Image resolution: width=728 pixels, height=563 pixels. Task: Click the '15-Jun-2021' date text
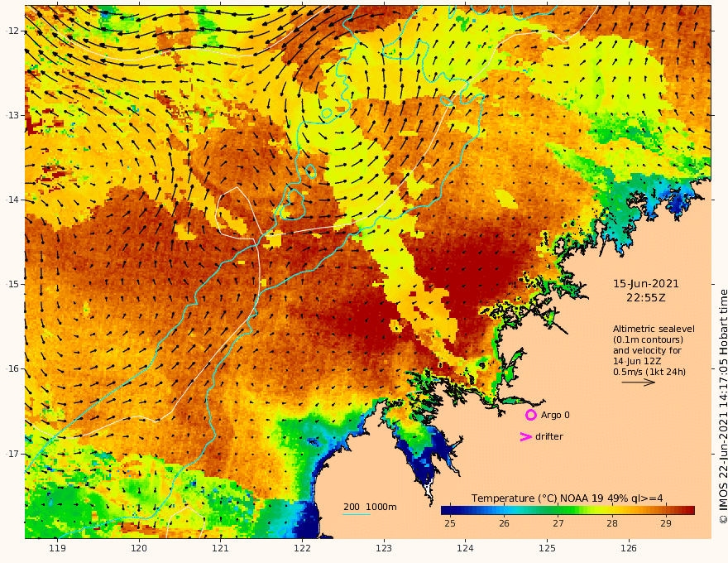pos(646,284)
